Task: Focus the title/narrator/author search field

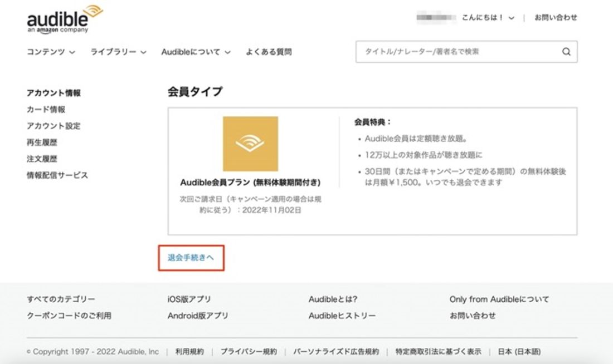Action: tap(466, 52)
